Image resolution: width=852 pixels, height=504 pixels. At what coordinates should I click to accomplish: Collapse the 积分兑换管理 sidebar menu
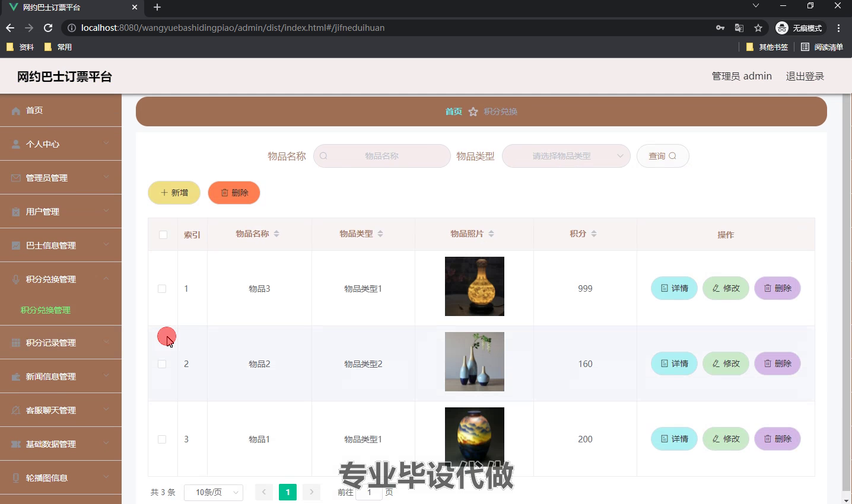pyautogui.click(x=61, y=279)
